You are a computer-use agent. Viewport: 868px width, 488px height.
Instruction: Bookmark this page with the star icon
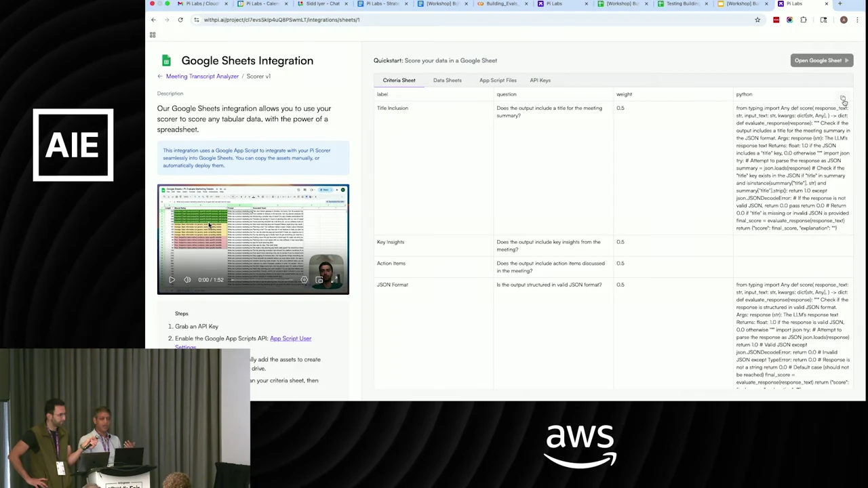757,20
